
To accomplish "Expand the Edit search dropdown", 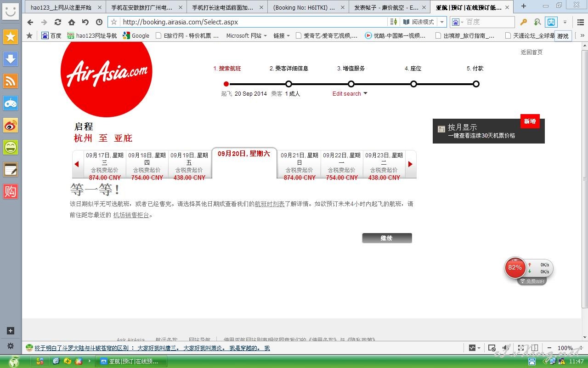I will [x=350, y=93].
